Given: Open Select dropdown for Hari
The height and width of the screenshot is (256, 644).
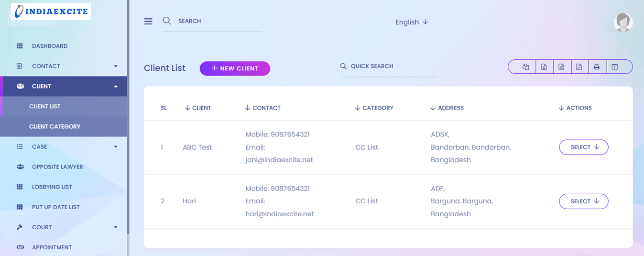Looking at the screenshot, I should [x=583, y=201].
